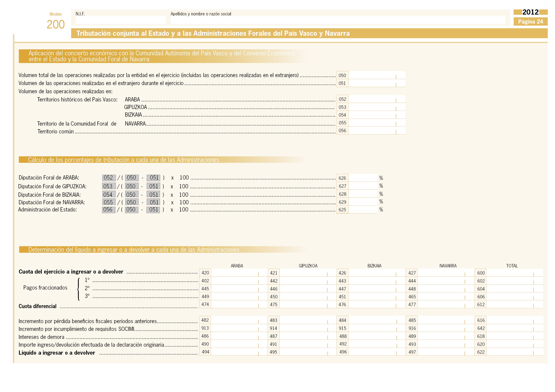Screen dimensions: 555x392
Task: Select field 451 third pago fraccionado BIZKAIA
Action: (377, 296)
